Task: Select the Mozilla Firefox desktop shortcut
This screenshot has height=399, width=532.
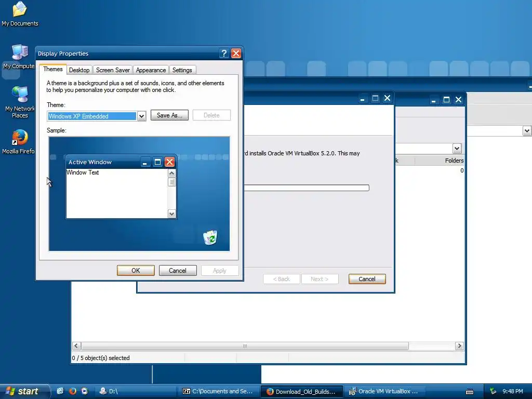Action: 19,142
